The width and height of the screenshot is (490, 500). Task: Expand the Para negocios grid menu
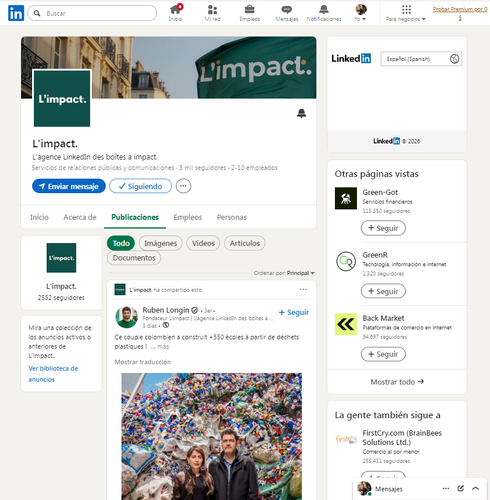pyautogui.click(x=406, y=13)
